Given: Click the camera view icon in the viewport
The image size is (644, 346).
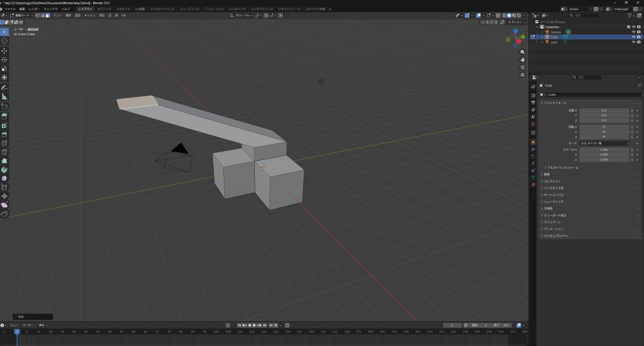Looking at the screenshot, I should 523,67.
